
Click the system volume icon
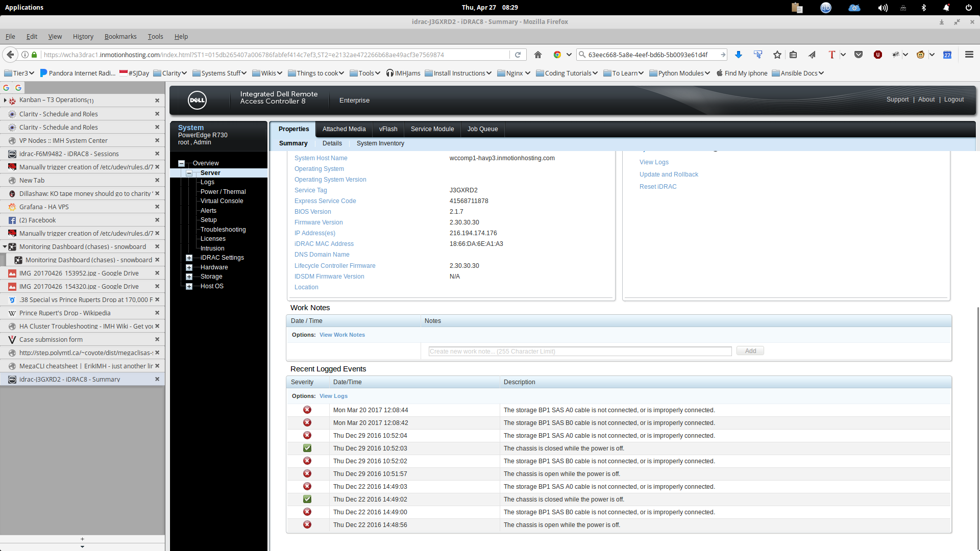(x=883, y=8)
